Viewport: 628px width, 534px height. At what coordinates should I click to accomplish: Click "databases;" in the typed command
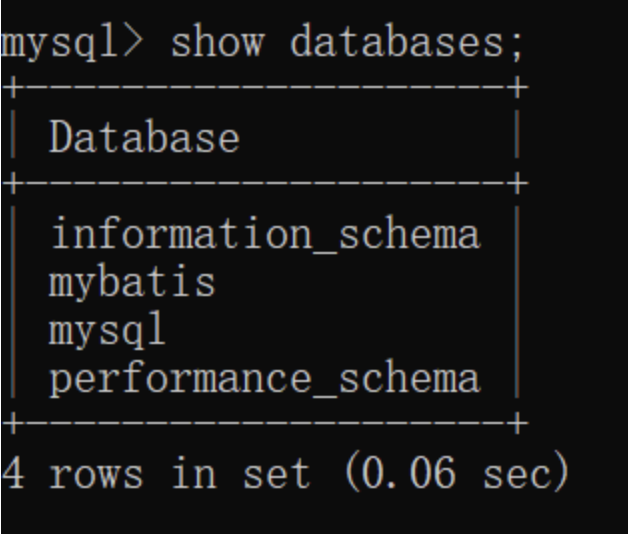click(x=407, y=45)
